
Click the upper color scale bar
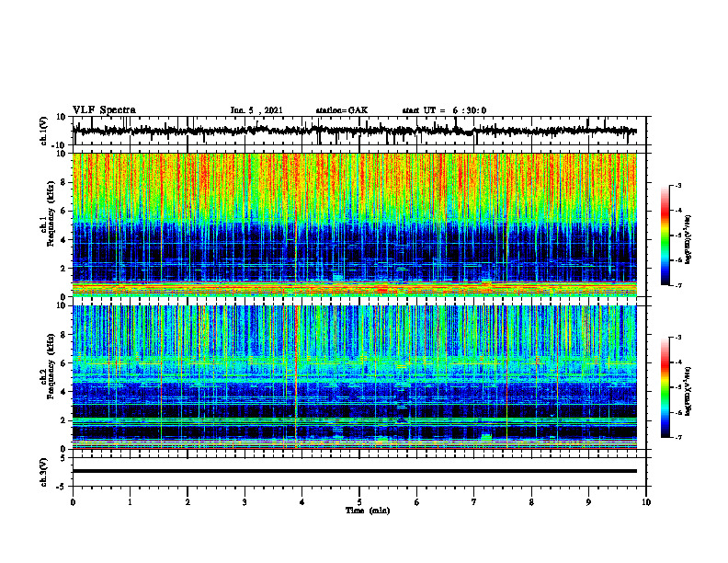coord(665,236)
